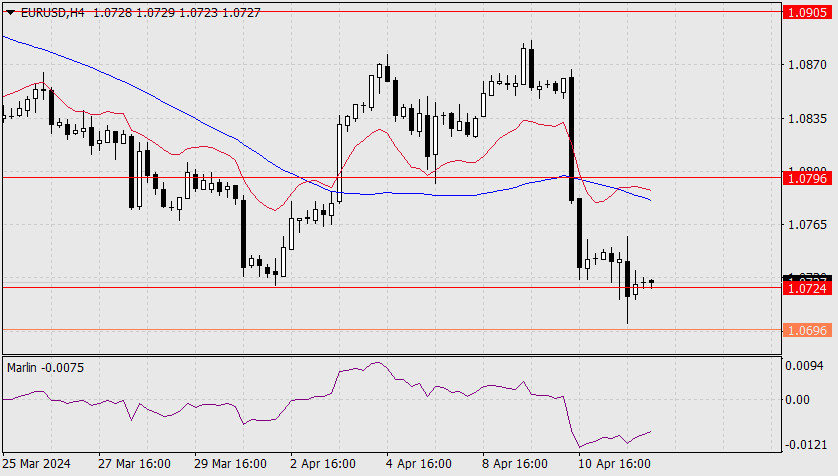Screen dimensions: 838x476
Task: Click the 1.0765 price scale value
Action: [808, 224]
